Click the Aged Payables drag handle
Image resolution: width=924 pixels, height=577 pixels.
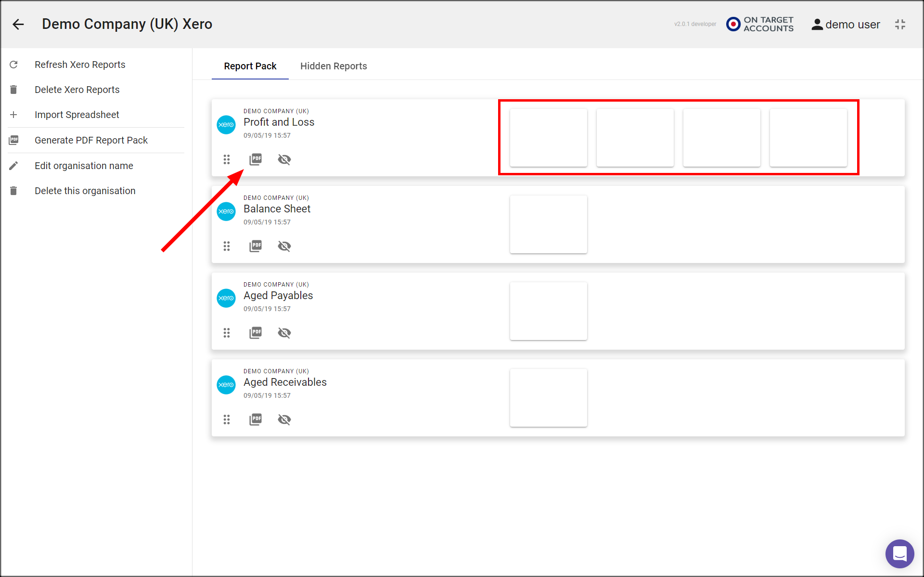coord(227,333)
